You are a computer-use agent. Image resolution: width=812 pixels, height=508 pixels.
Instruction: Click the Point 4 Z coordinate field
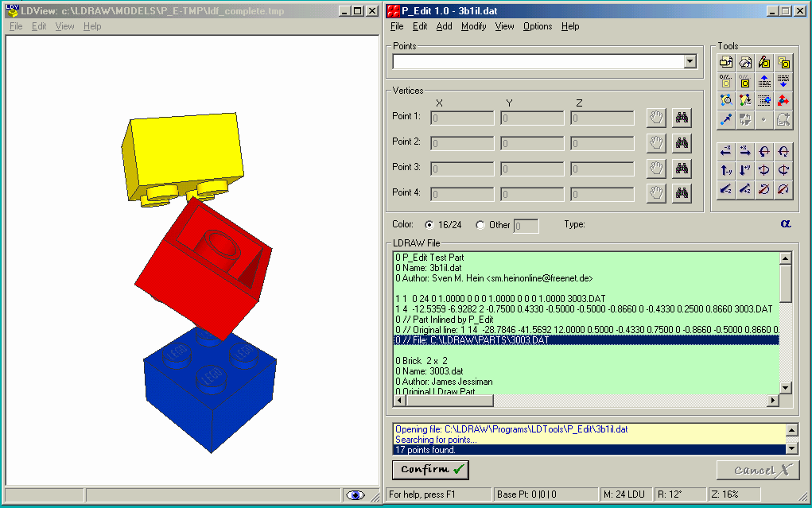click(602, 194)
